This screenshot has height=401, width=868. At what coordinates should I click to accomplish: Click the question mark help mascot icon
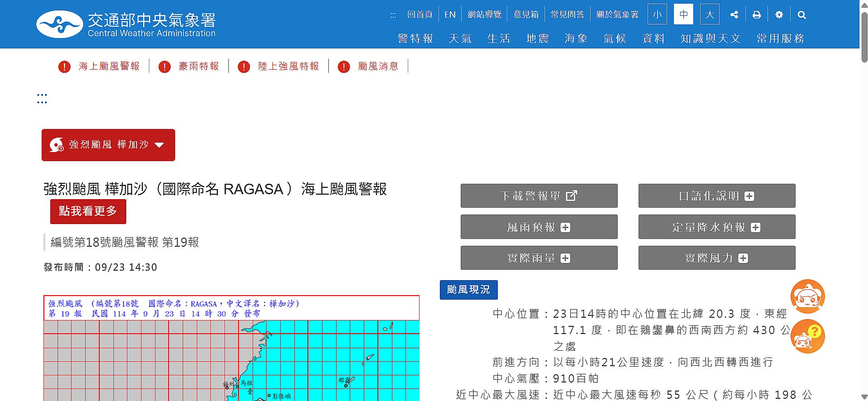tap(807, 336)
